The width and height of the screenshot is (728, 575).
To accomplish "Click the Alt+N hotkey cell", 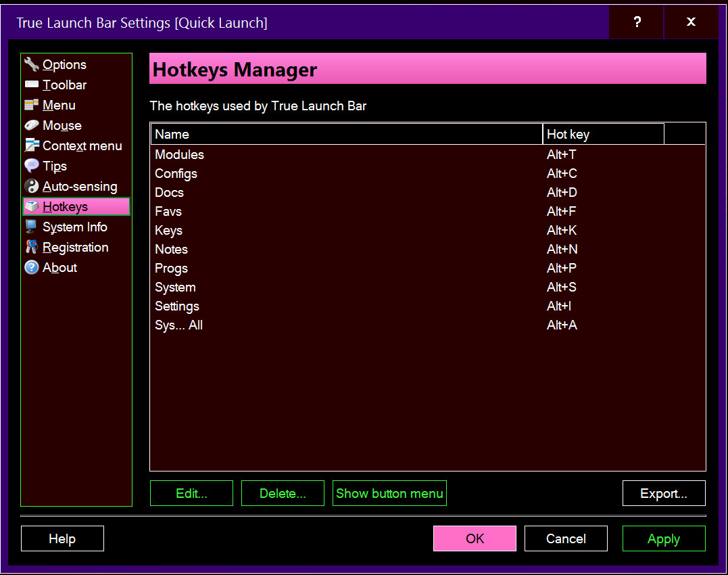I will point(562,250).
